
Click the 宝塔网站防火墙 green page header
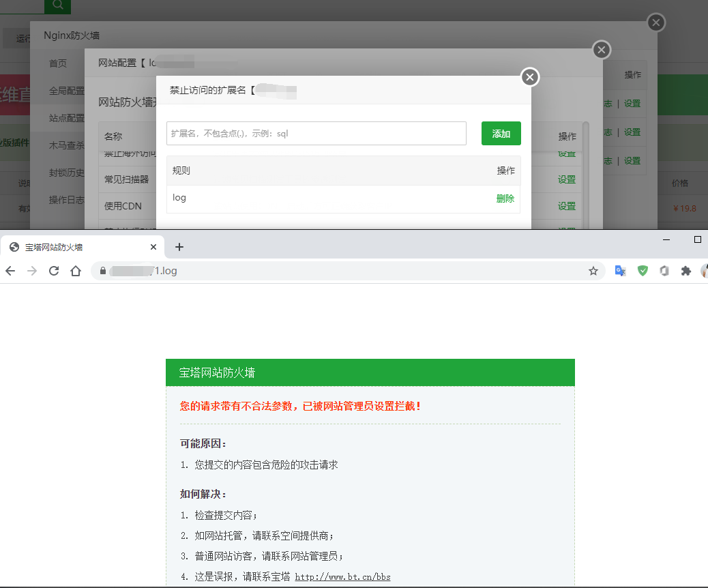tap(370, 372)
